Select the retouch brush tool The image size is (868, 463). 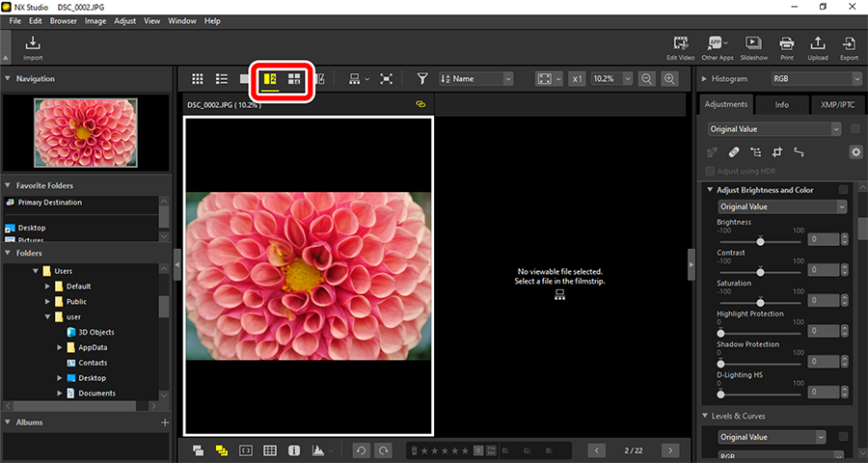734,151
